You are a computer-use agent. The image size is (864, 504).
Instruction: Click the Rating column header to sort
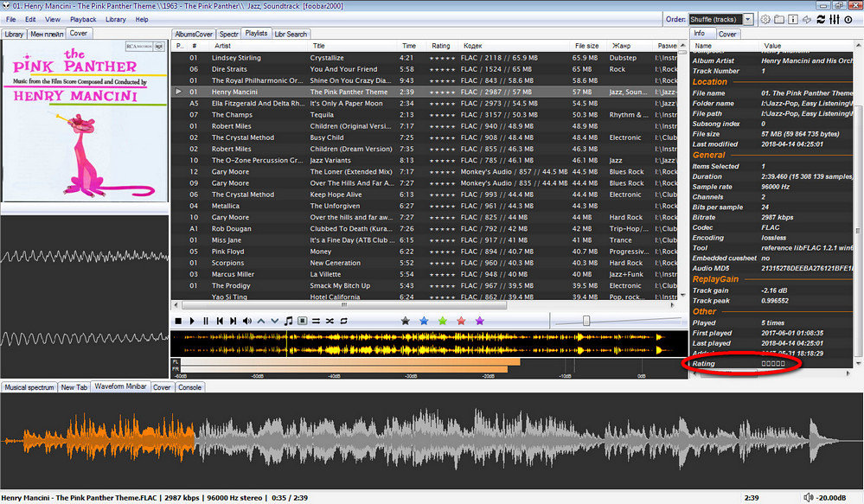441,46
